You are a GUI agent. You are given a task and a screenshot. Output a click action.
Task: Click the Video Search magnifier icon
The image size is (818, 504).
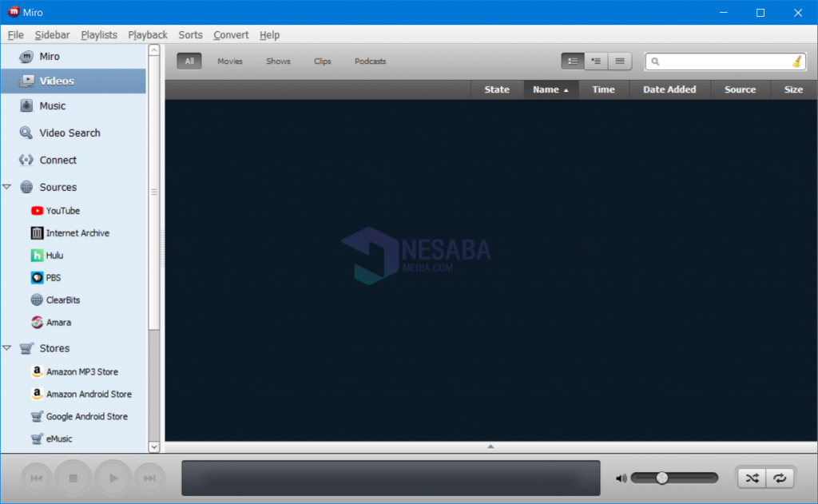(x=26, y=133)
